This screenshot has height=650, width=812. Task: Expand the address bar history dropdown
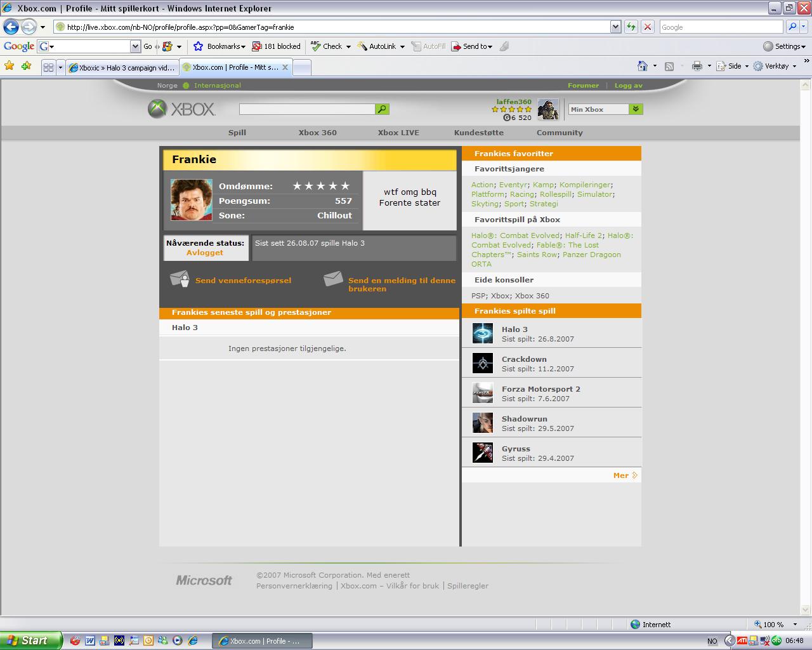pyautogui.click(x=615, y=27)
